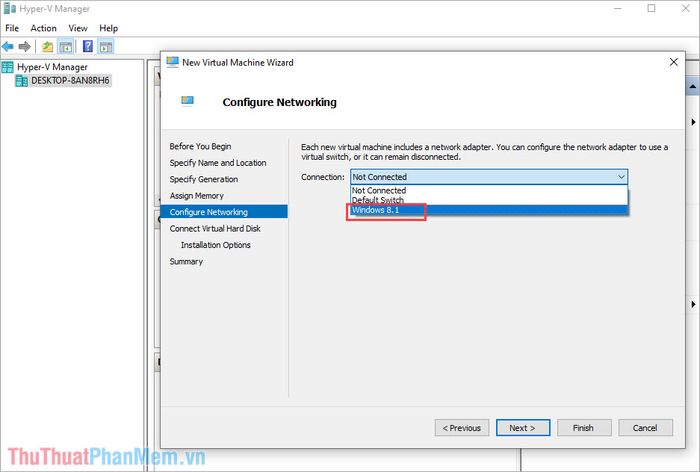The height and width of the screenshot is (472, 700).
Task: Select Hyper-V Manager root tree node
Action: tap(52, 67)
